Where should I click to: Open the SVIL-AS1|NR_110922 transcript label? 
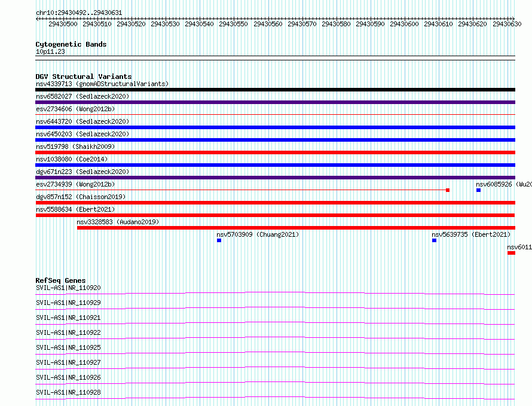68,332
